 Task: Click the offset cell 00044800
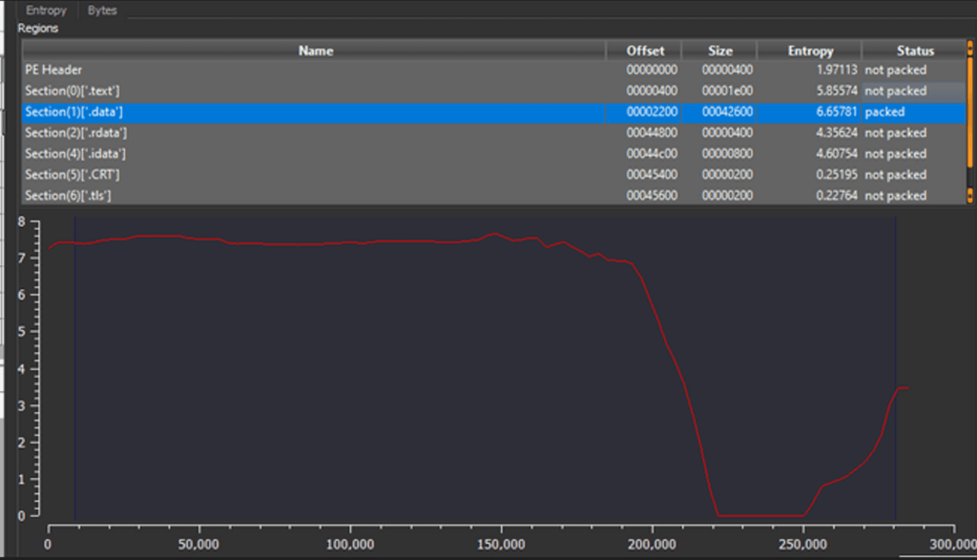652,133
